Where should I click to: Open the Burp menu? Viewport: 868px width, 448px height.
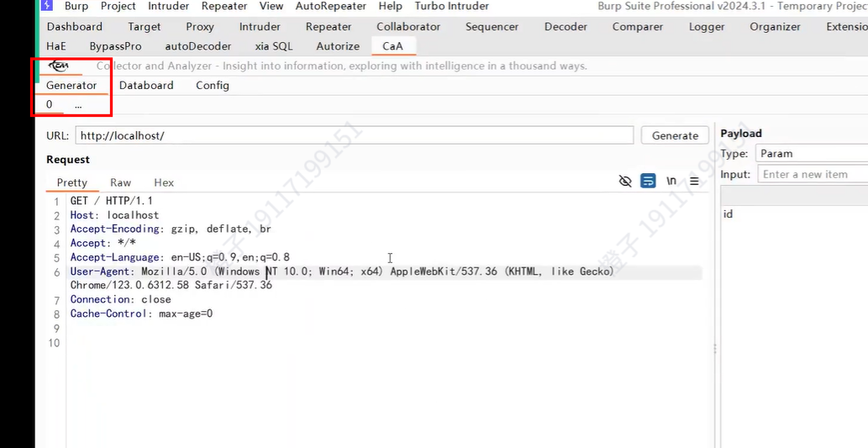pos(76,6)
